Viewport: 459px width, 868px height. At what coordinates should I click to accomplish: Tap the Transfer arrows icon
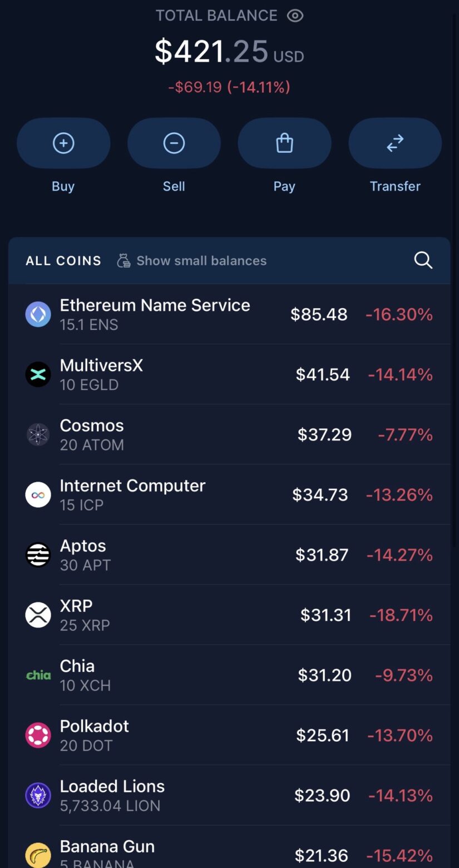tap(395, 143)
